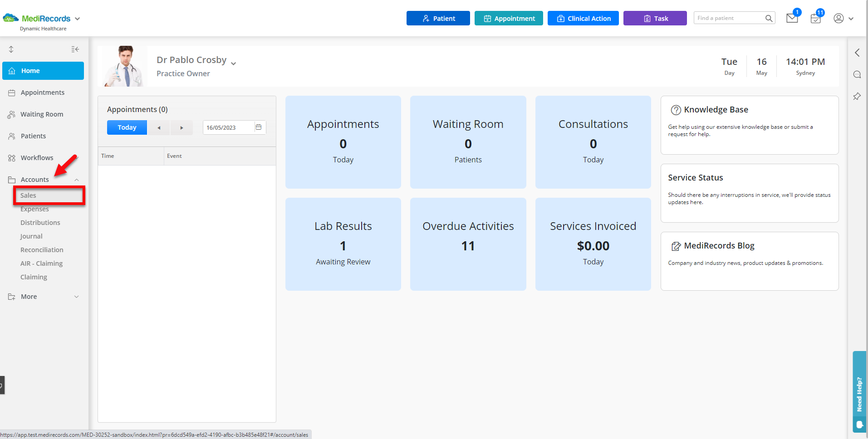Open the calendar date picker icon
Viewport: 868px width, 439px height.
pyautogui.click(x=259, y=127)
